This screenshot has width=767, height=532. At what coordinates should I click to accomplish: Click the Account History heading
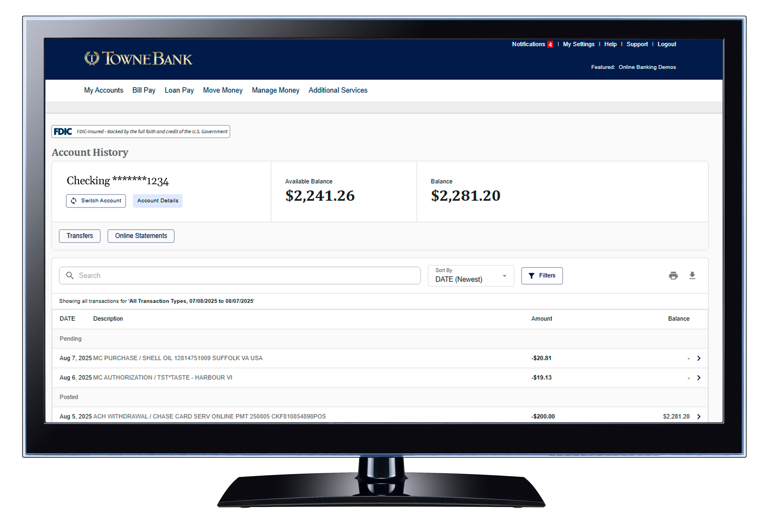(x=90, y=153)
